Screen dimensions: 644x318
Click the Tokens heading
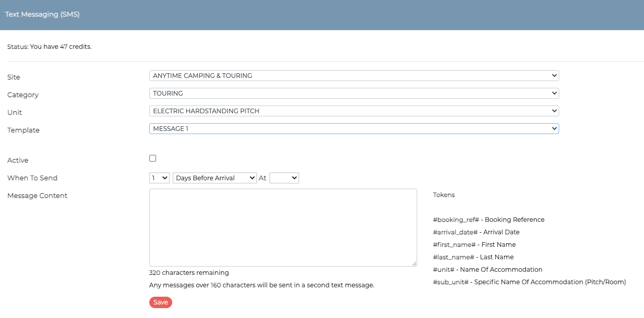click(444, 195)
